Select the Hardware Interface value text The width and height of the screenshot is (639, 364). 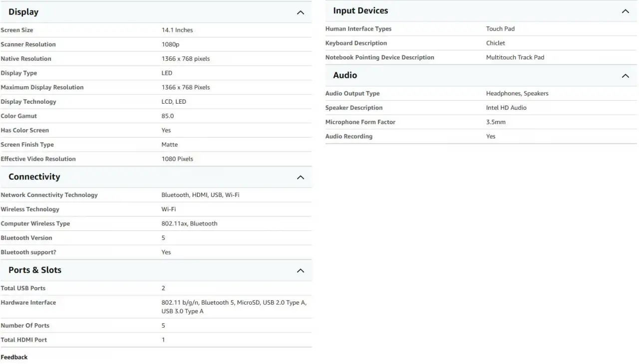pos(234,307)
